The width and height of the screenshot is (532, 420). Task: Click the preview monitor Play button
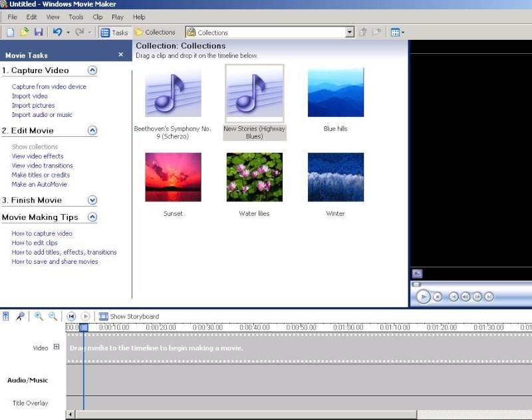point(423,297)
